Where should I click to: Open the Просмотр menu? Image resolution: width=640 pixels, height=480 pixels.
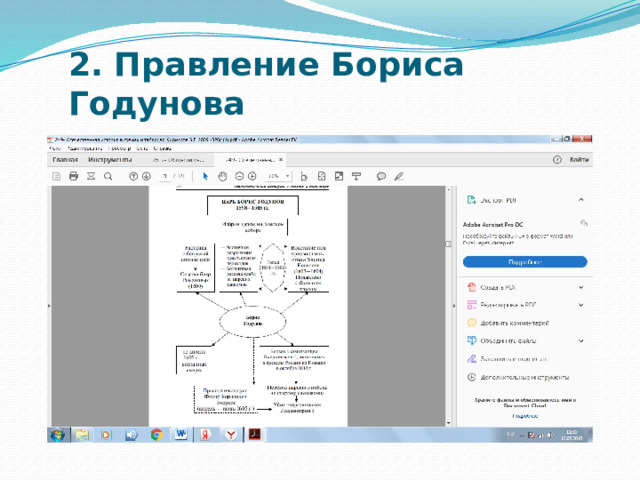119,149
